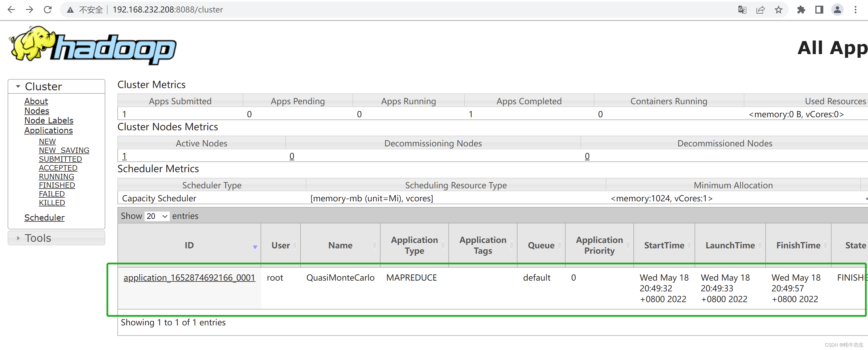Screen dimensions: 868x350
Task: Open the Scheduler sidebar link
Action: [44, 217]
